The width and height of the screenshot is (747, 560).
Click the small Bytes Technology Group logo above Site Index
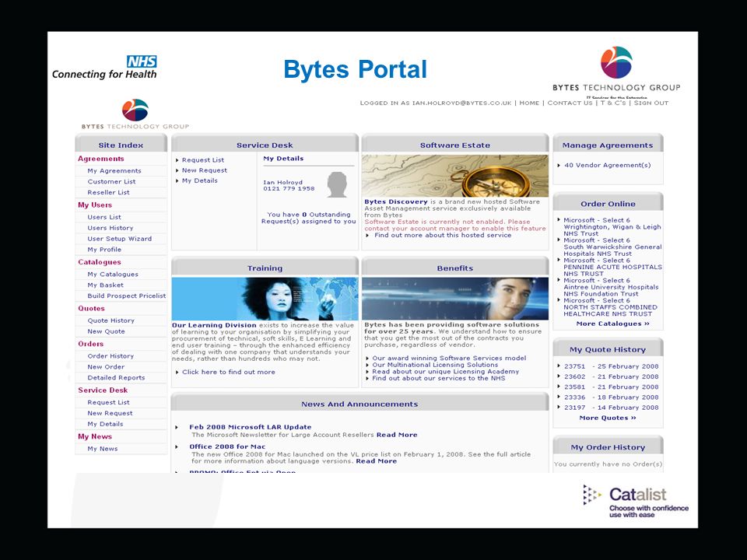135,114
